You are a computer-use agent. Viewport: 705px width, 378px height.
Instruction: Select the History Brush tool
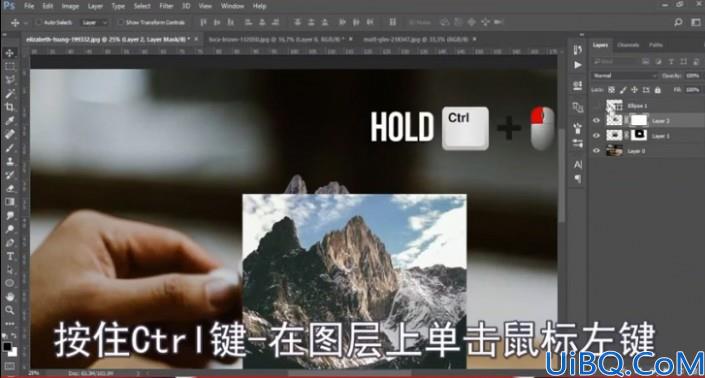click(9, 174)
